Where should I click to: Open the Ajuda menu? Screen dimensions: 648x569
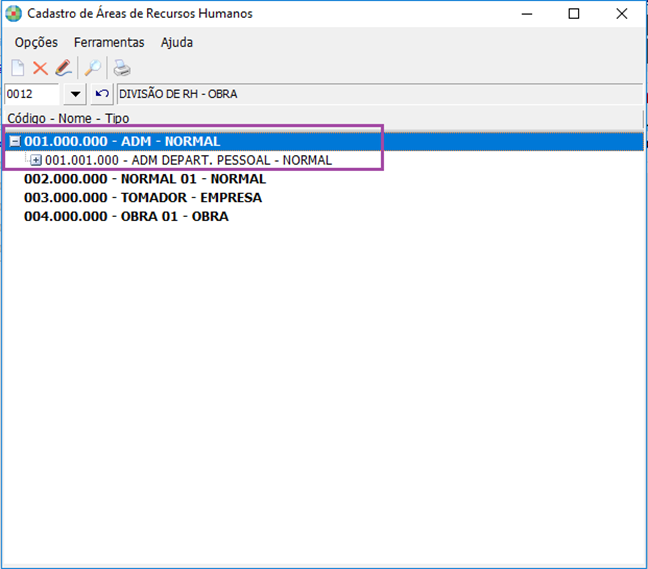tap(177, 42)
